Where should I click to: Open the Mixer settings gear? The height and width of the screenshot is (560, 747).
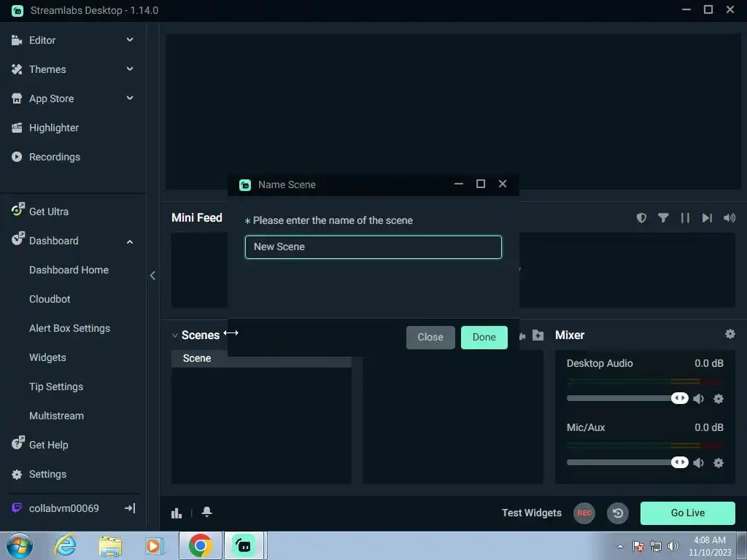pos(729,334)
